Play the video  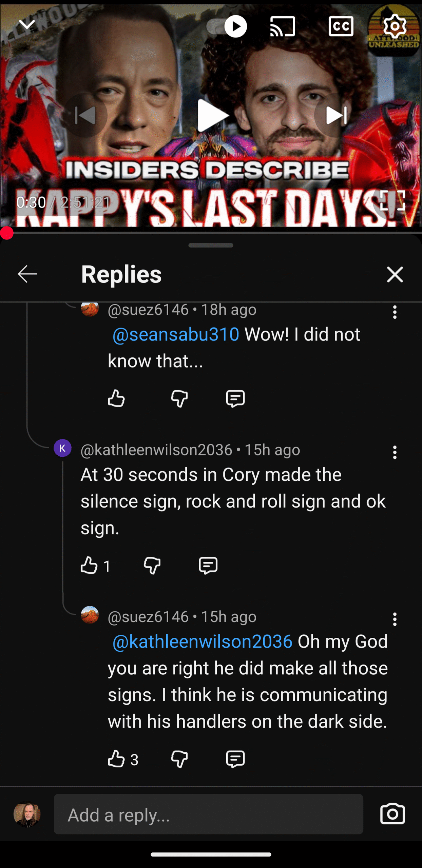[211, 115]
